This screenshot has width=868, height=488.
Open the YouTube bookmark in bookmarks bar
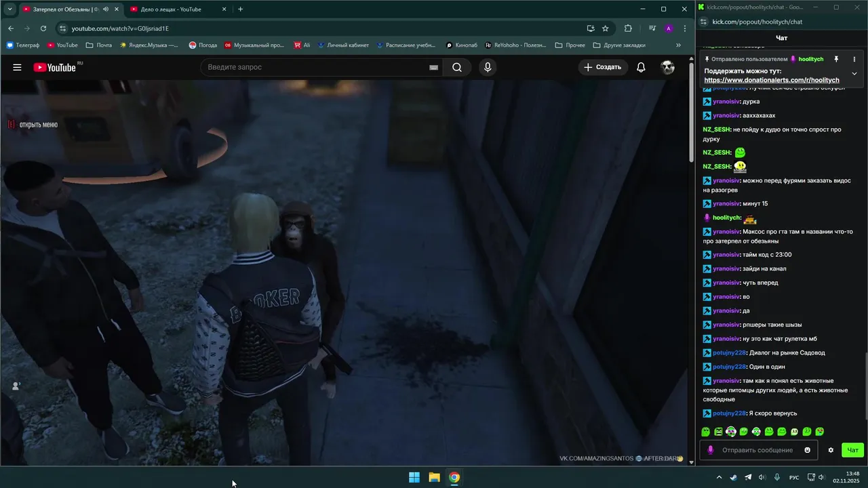click(x=62, y=45)
